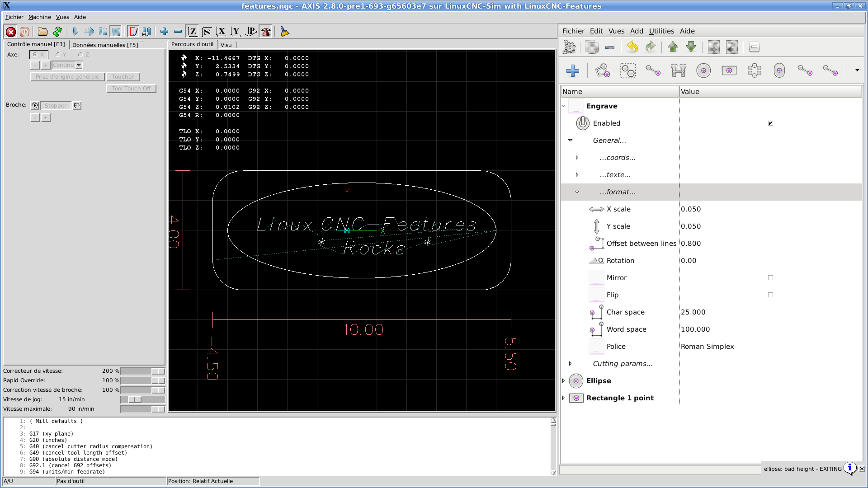
Task: Stop program execution icon
Action: 116,32
